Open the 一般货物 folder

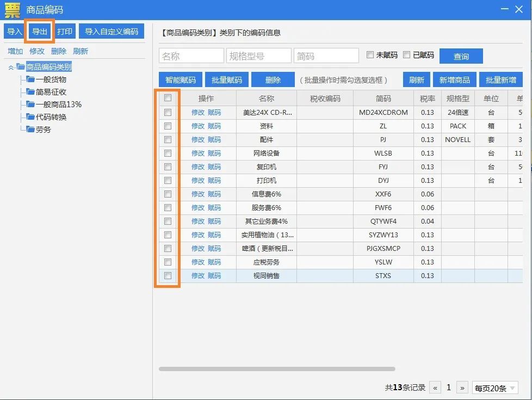tap(51, 79)
